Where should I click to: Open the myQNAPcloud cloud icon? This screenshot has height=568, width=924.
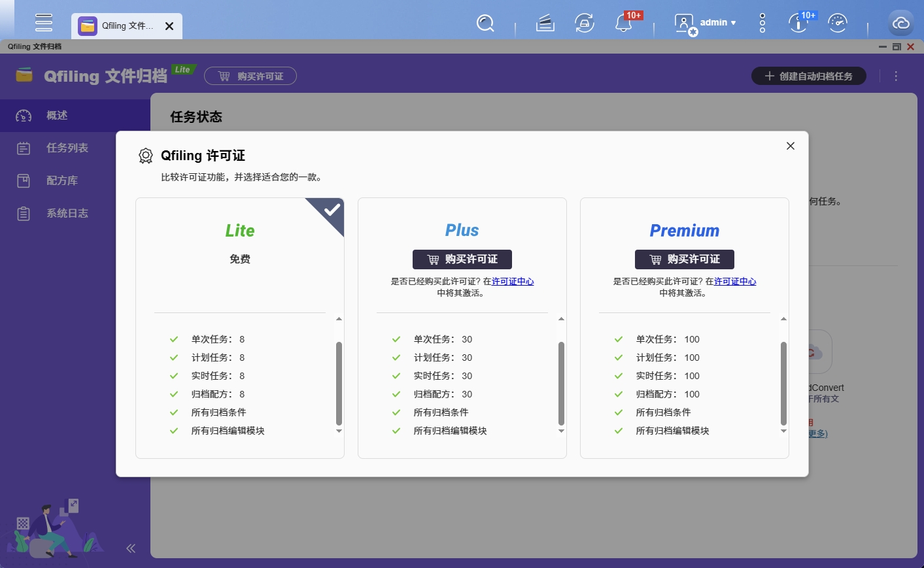click(901, 24)
